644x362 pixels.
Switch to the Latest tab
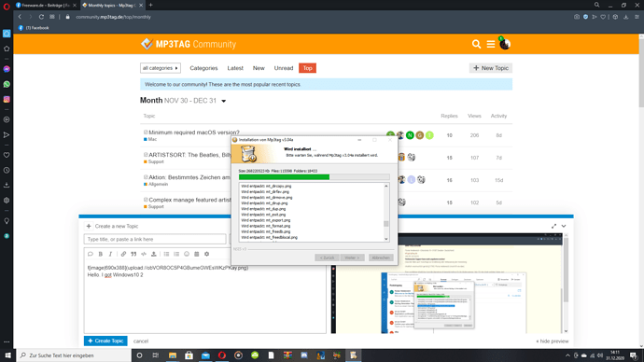point(235,68)
